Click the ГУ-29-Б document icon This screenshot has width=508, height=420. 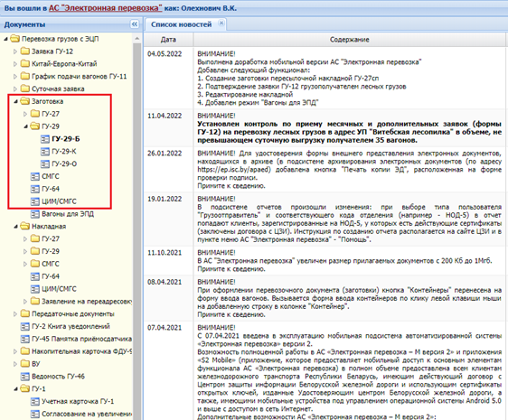click(45, 139)
